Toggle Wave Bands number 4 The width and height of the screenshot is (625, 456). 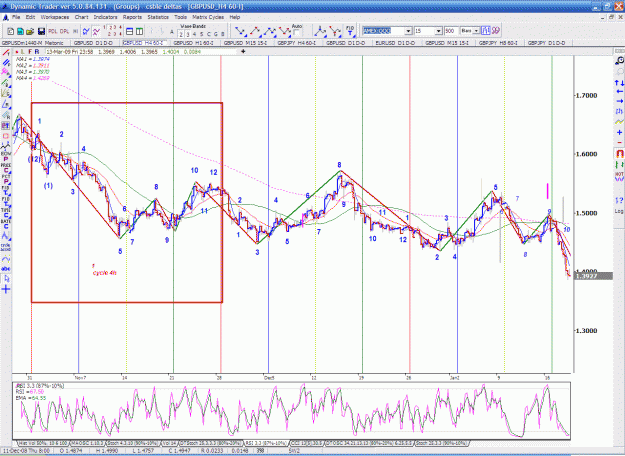click(195, 34)
